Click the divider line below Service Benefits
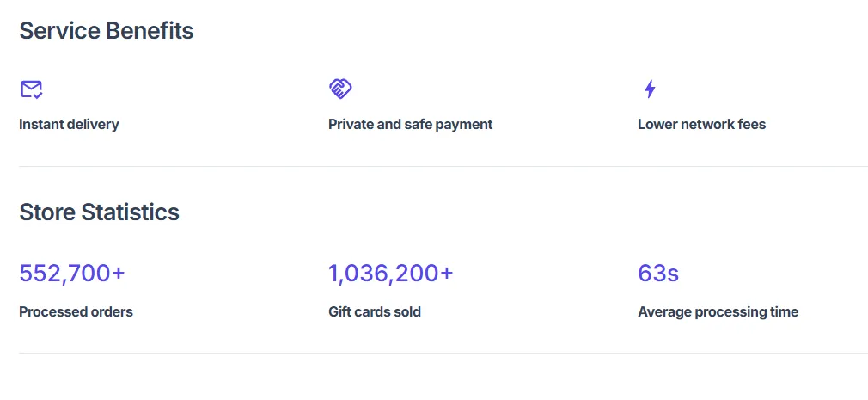Viewport: 868px width, 400px height. click(443, 166)
